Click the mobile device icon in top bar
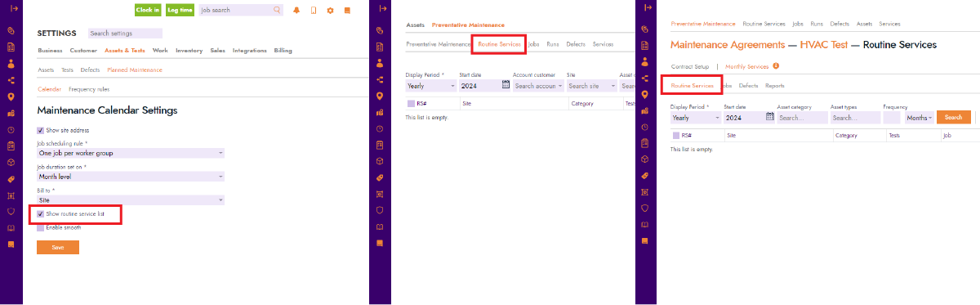Screen dimensions: 980x305 pos(313,11)
